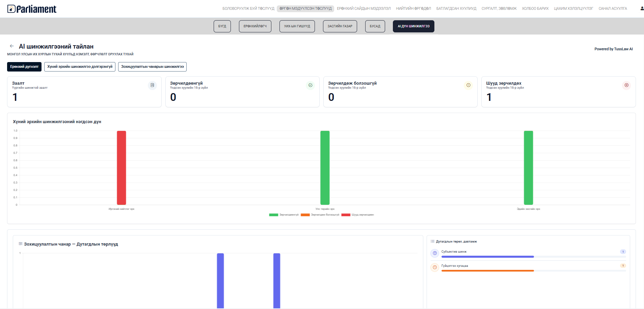Select the AI ДҮН ШИНЖИЛГЭЭ button
The width and height of the screenshot is (644, 309).
(x=413, y=26)
